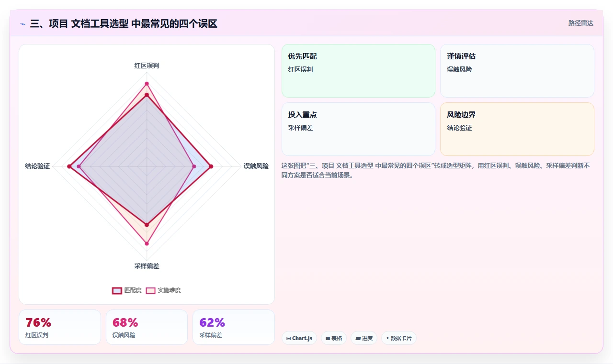Click the lightning icon beside the header title
This screenshot has width=613, height=364.
23,24
